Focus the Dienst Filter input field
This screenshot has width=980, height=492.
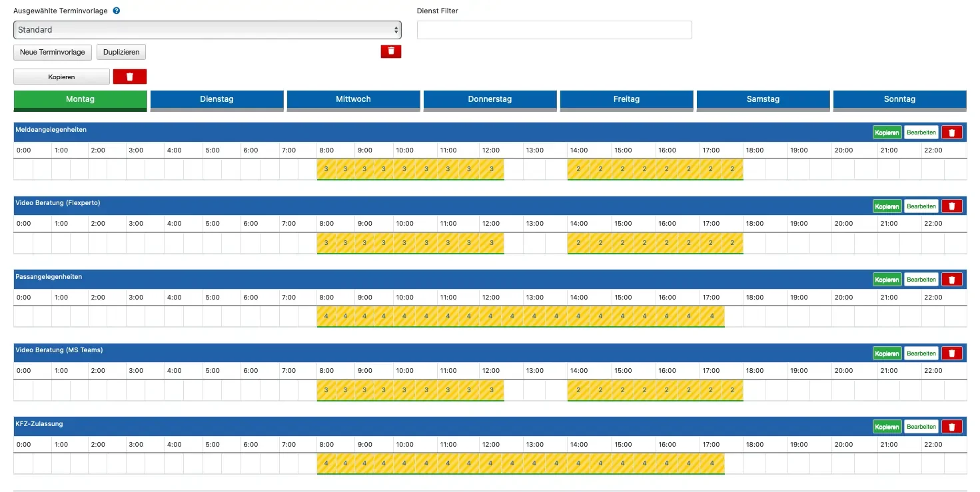tap(554, 30)
